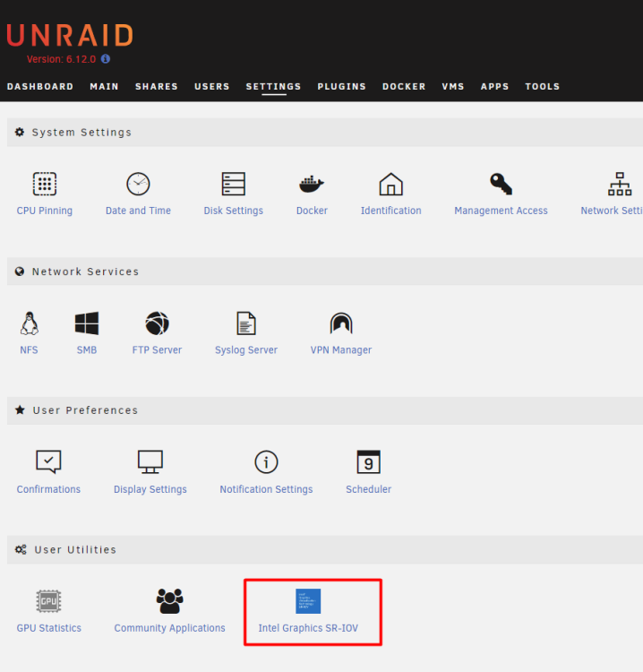The height and width of the screenshot is (672, 643).
Task: Click the Management Access link text
Action: (x=501, y=211)
